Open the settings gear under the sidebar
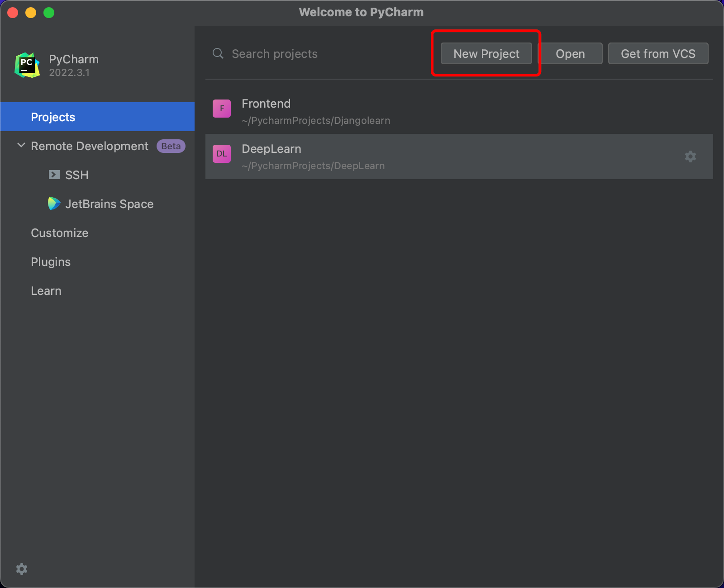The height and width of the screenshot is (588, 724). click(x=22, y=569)
